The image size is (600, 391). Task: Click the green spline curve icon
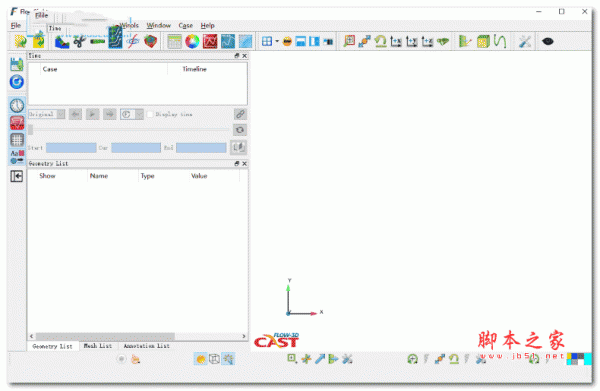500,41
